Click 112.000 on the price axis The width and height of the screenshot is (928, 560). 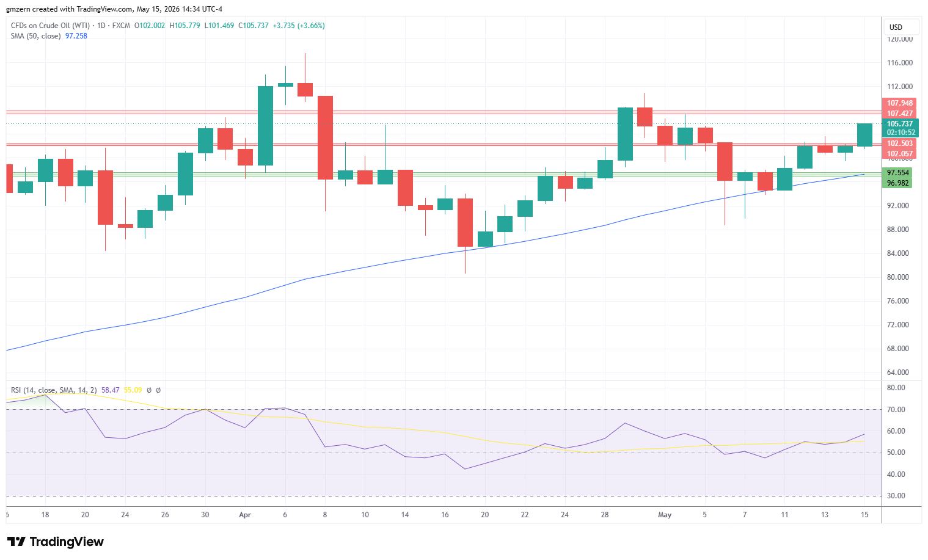pyautogui.click(x=899, y=87)
